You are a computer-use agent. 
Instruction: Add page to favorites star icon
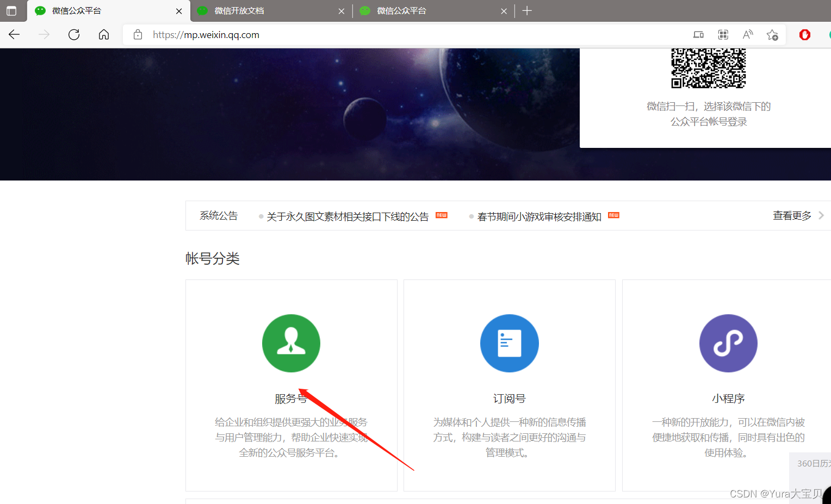(x=772, y=35)
